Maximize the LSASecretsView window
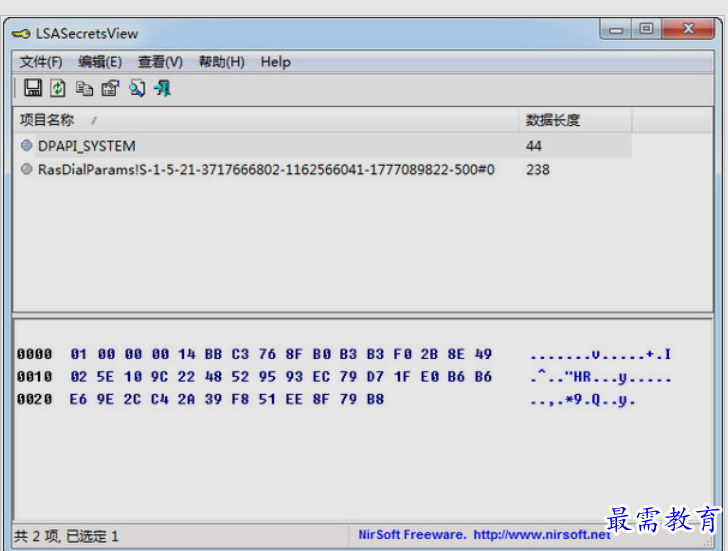Viewport: 728px width, 551px height. pos(646,29)
